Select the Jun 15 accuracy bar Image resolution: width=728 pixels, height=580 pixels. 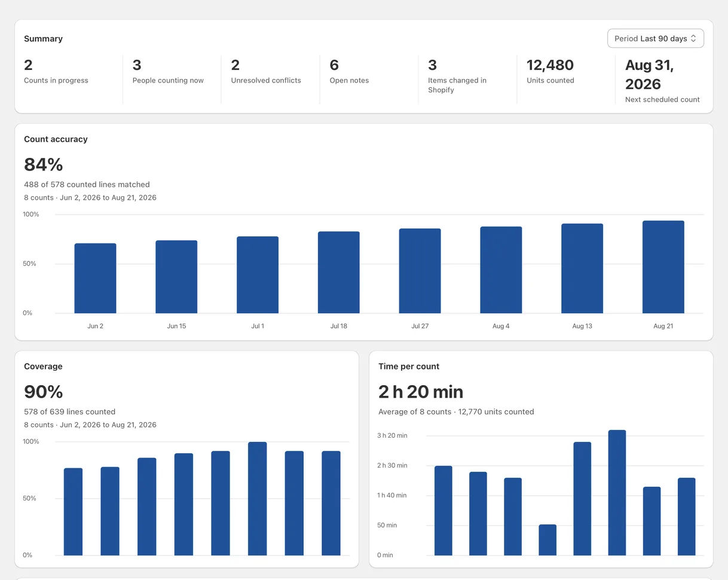pos(176,277)
